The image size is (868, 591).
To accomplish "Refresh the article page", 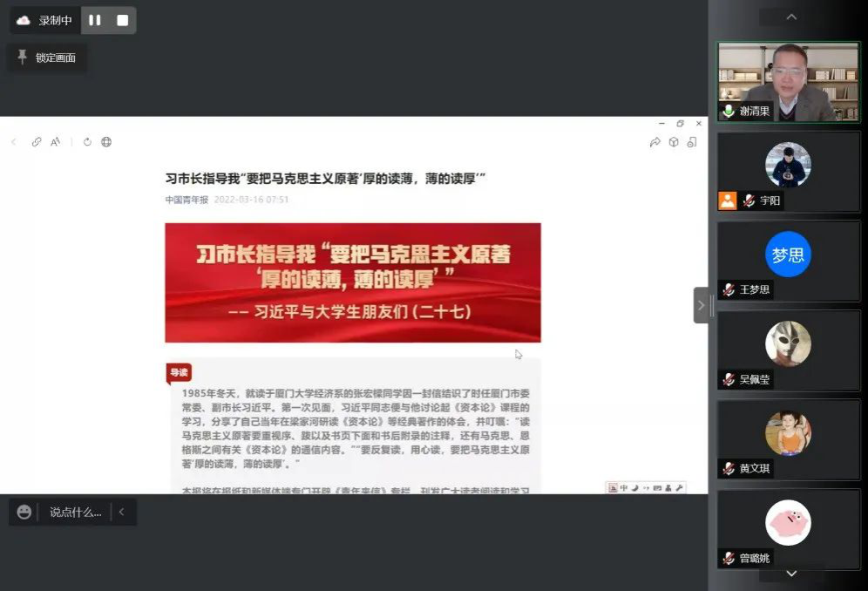I will (x=87, y=142).
